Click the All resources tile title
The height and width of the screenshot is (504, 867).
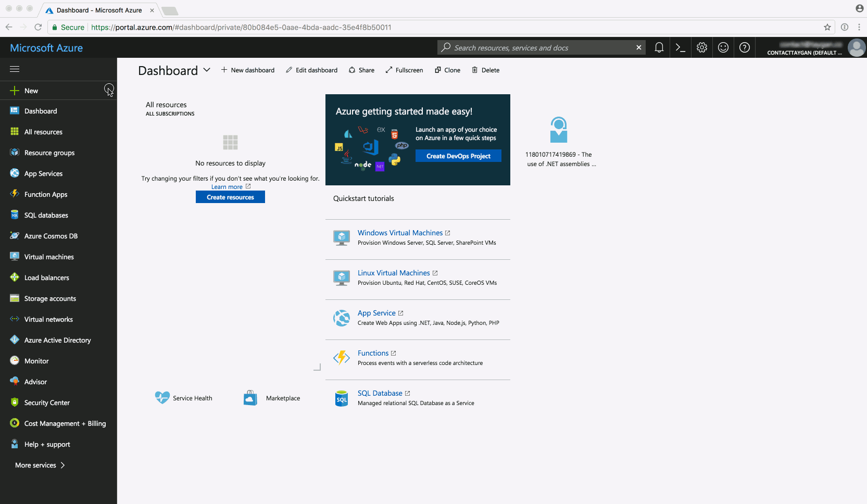click(x=166, y=105)
